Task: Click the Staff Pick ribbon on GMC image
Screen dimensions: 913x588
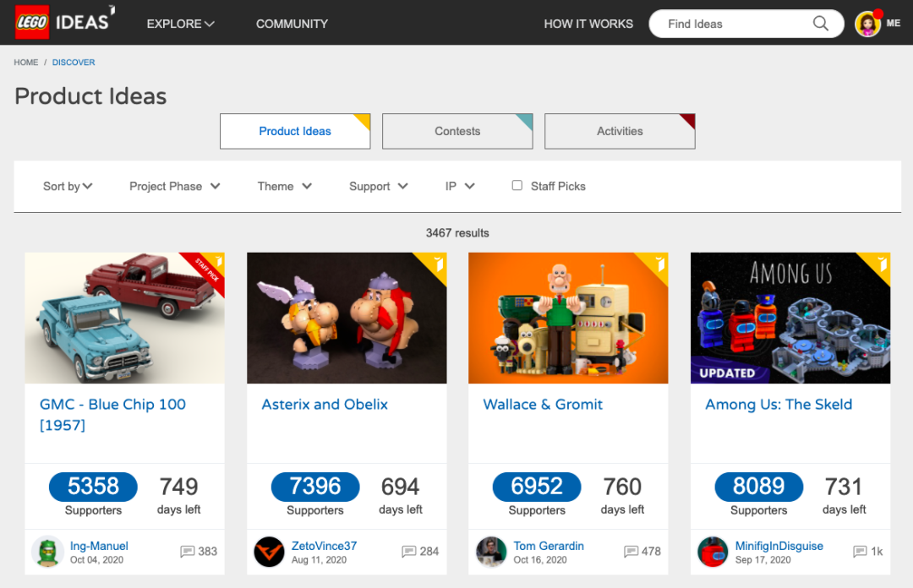Action: click(207, 269)
